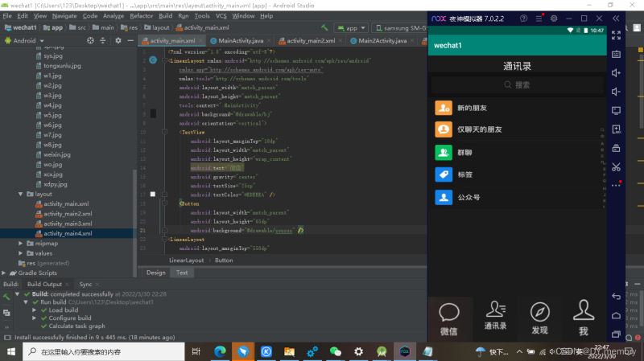Screen dimensions: 644x361
Task: Click the Collapse All icon in project panel
Action: 103,41
